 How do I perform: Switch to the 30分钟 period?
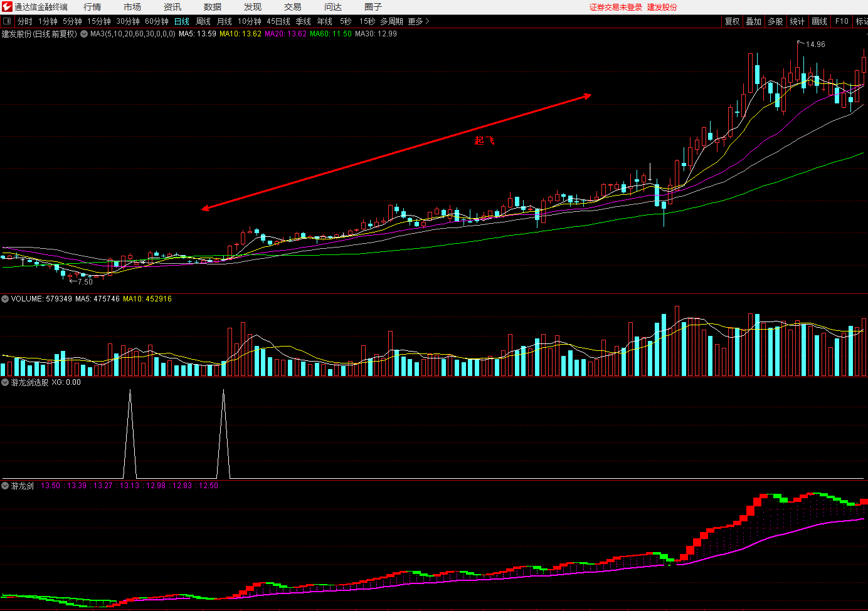[x=128, y=21]
